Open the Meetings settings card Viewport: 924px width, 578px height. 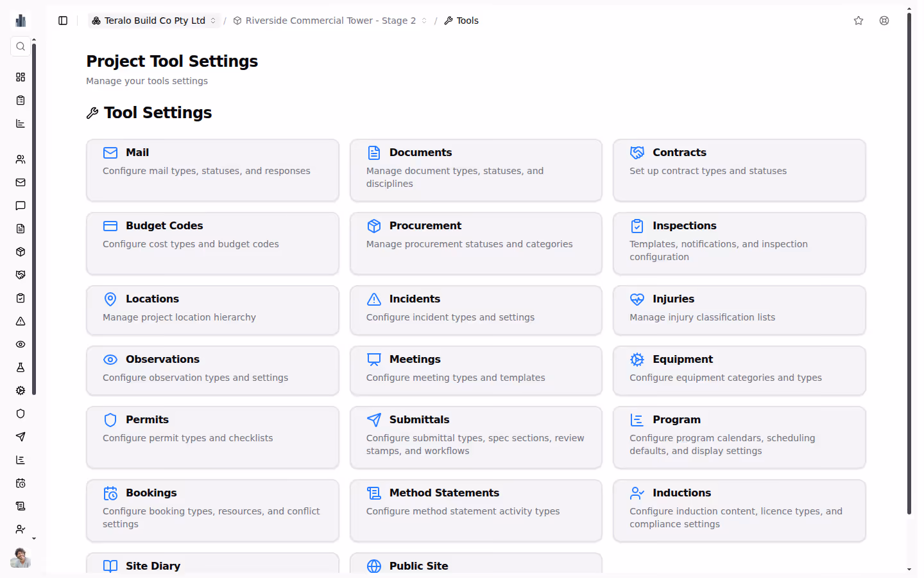click(x=476, y=371)
